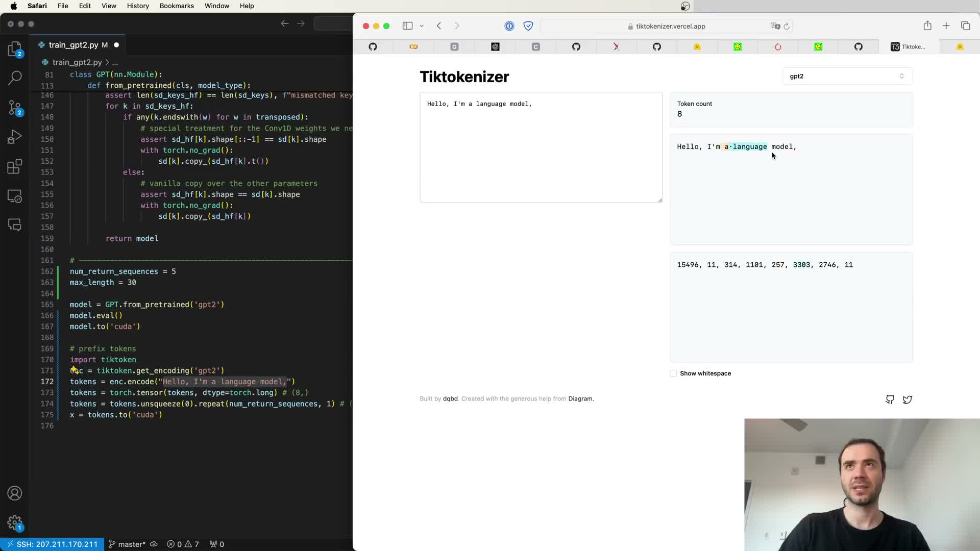
Task: Click the Tiktokenizer text input area
Action: click(x=541, y=147)
